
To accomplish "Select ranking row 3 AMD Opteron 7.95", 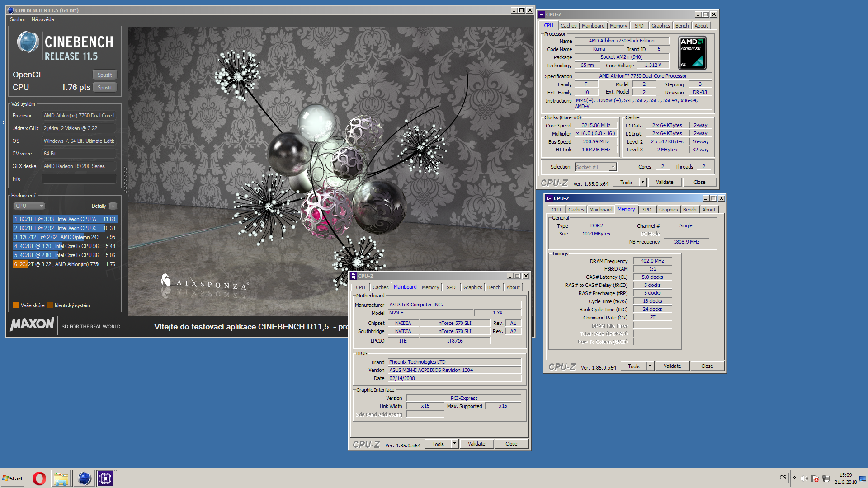I will [65, 237].
